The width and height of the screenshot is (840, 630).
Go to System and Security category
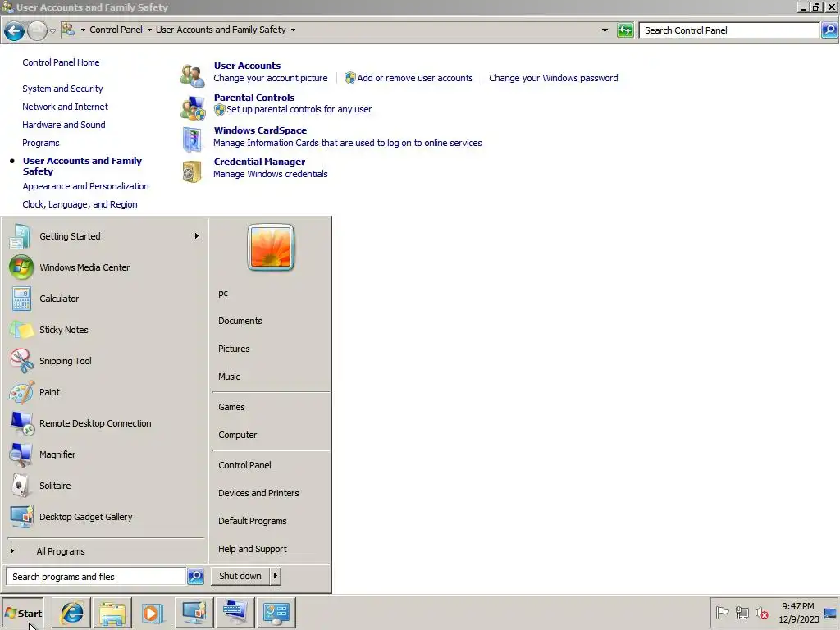click(62, 89)
